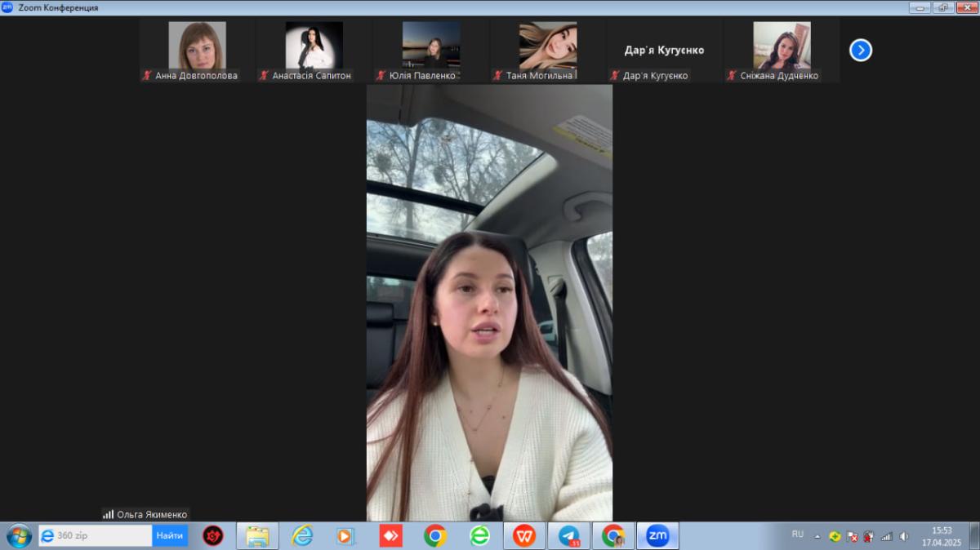980x550 pixels.
Task: Click the Zoom icon in the taskbar
Action: click(x=657, y=536)
